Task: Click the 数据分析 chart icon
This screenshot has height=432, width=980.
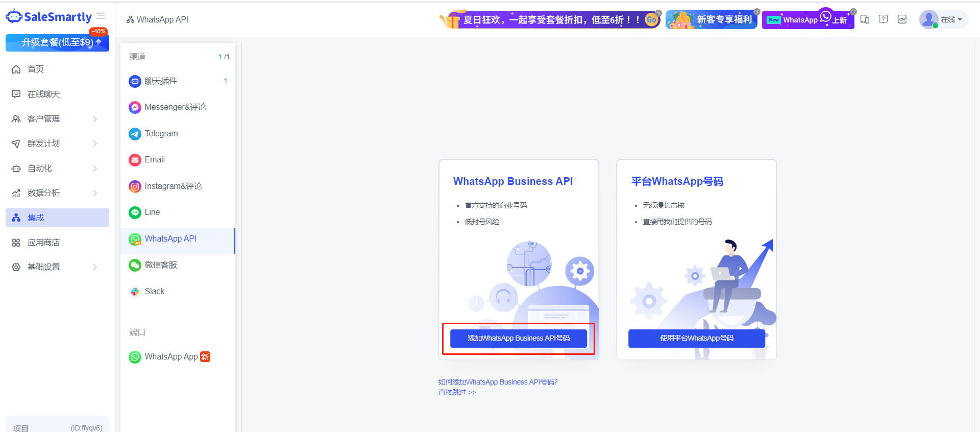Action: click(16, 193)
